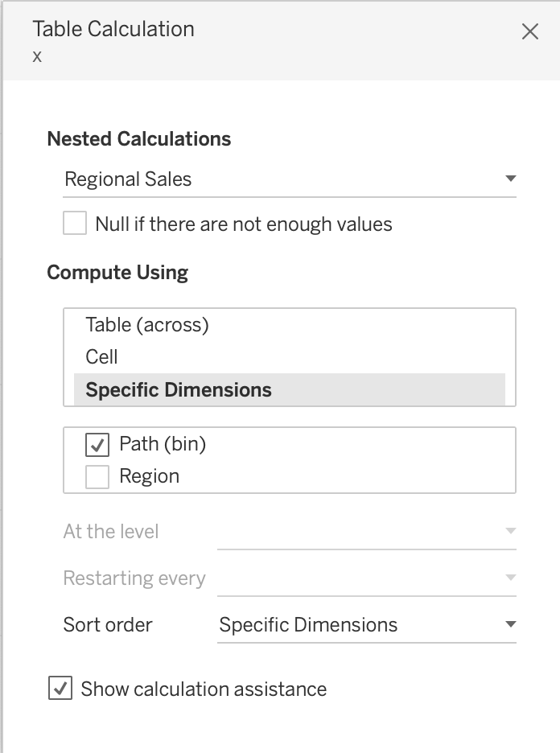Click the Show calculation assistance label

click(x=204, y=689)
